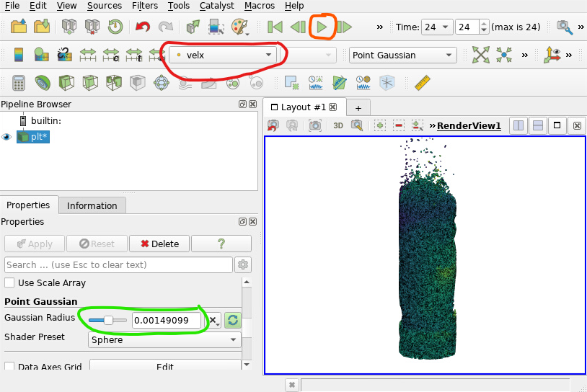Click the Gaussian Radius slider
The width and height of the screenshot is (587, 392).
[x=107, y=320]
